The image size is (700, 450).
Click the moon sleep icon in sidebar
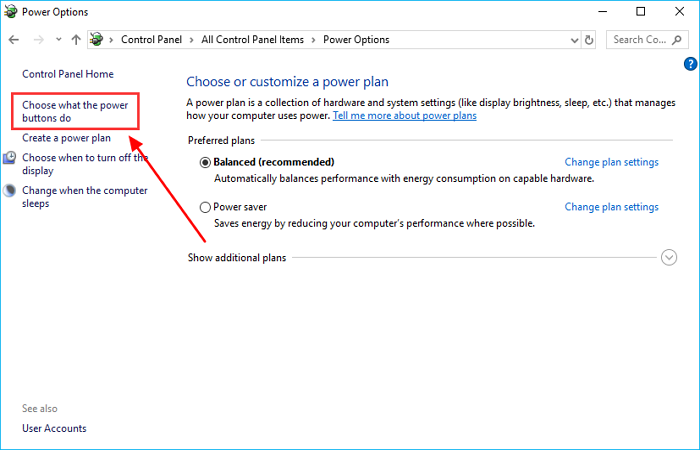pos(9,190)
